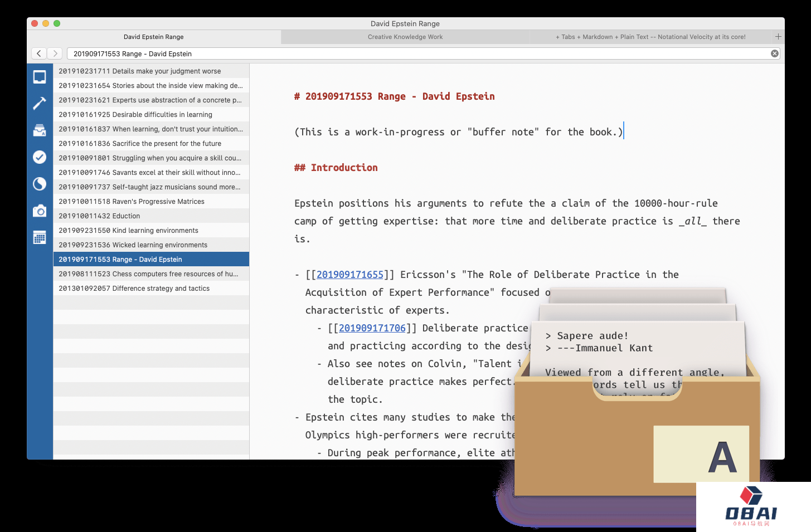Open the calendar grid sidebar icon
The width and height of the screenshot is (811, 532).
pos(40,237)
